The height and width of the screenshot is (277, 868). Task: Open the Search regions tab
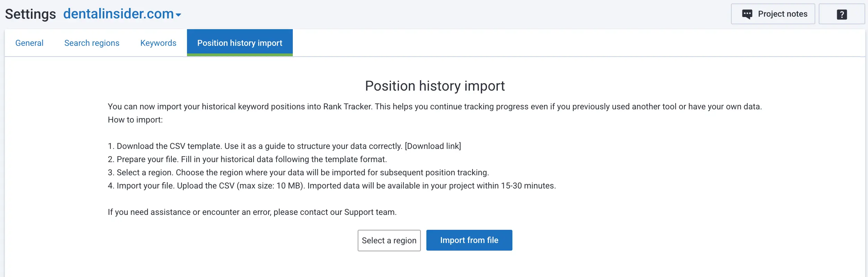(92, 43)
